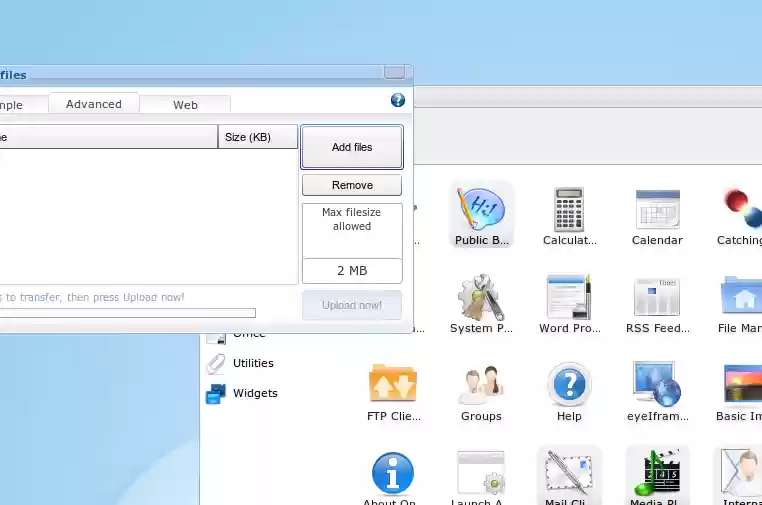Screen dimensions: 762x505
Task: Click the Remove button
Action: point(352,185)
